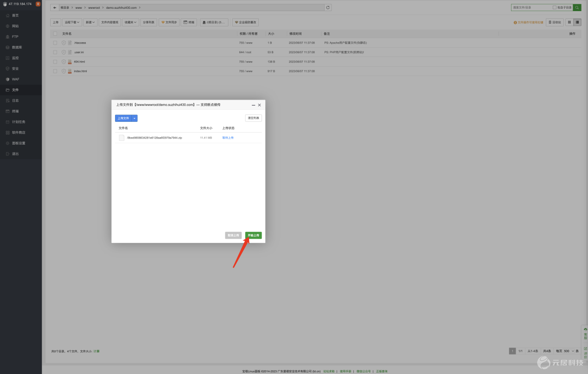Click the 客服 support icon on the right edge

(585, 330)
